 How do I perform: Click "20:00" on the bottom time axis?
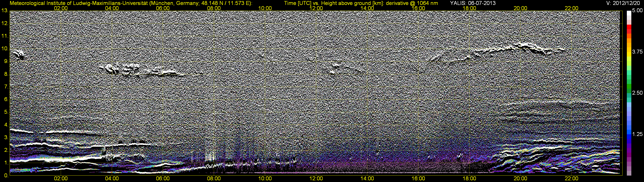[521, 179]
